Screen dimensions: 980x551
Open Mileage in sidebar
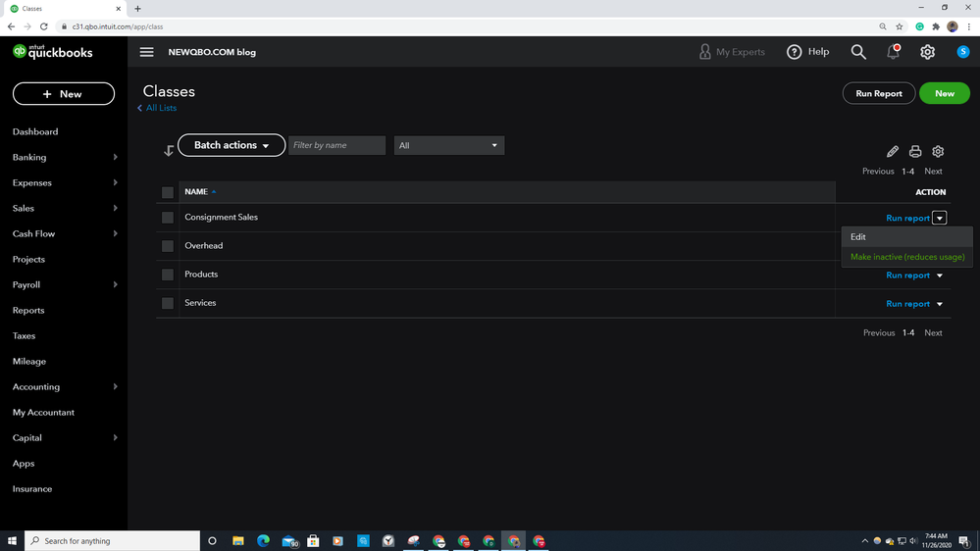click(28, 361)
